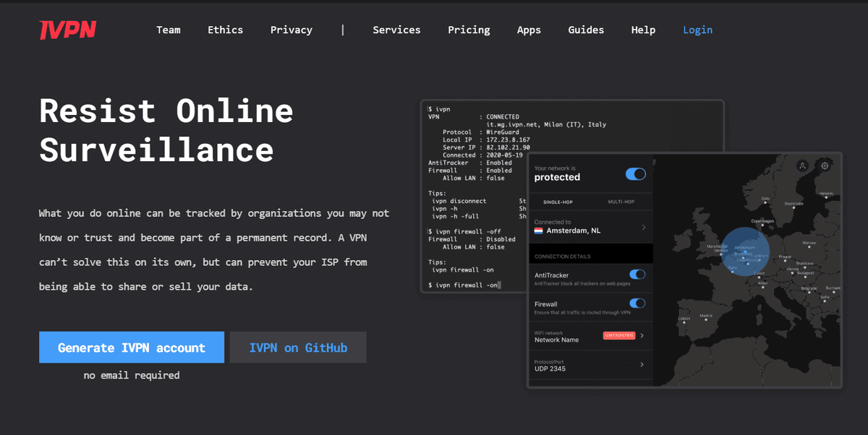Click the Login link
This screenshot has width=868, height=435.
point(697,30)
